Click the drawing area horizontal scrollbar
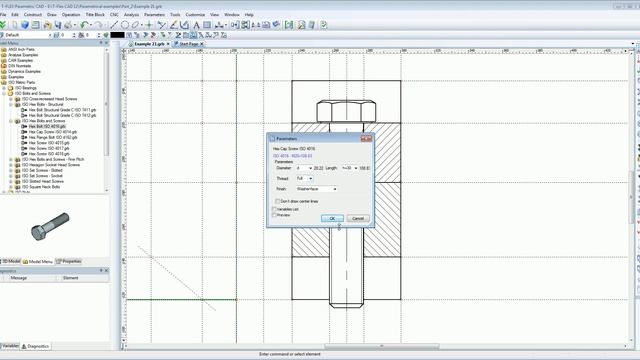The image size is (640, 360). [382, 346]
